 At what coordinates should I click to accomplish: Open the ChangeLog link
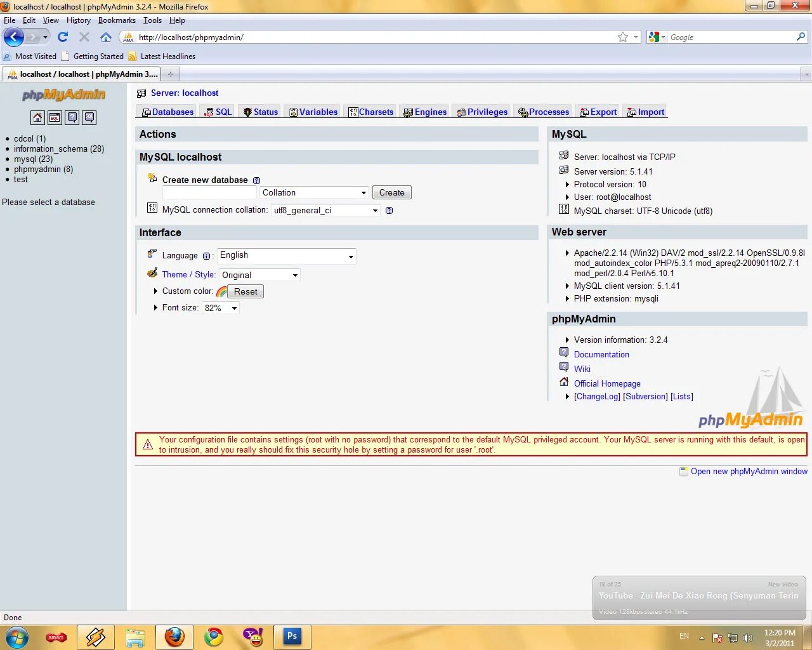pyautogui.click(x=597, y=397)
